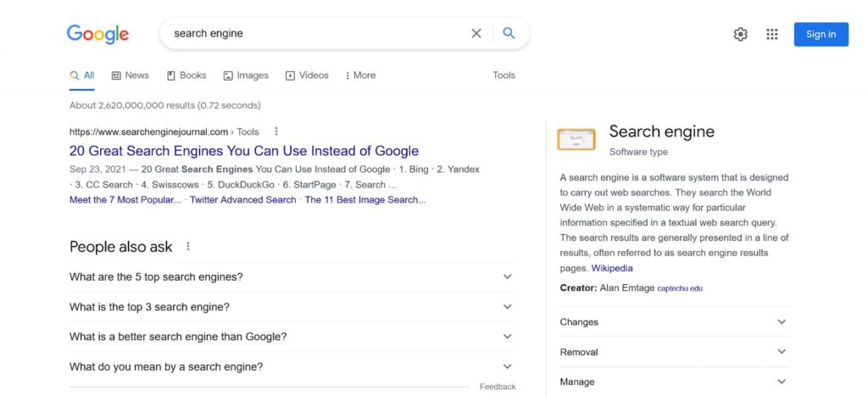Switch to the News tab
Image resolution: width=868 pixels, height=396 pixels.
tap(130, 75)
